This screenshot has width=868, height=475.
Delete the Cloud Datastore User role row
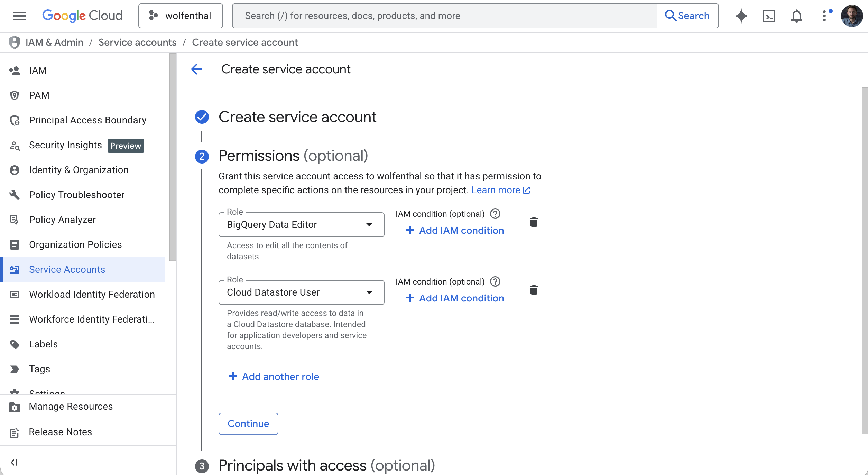tap(534, 290)
